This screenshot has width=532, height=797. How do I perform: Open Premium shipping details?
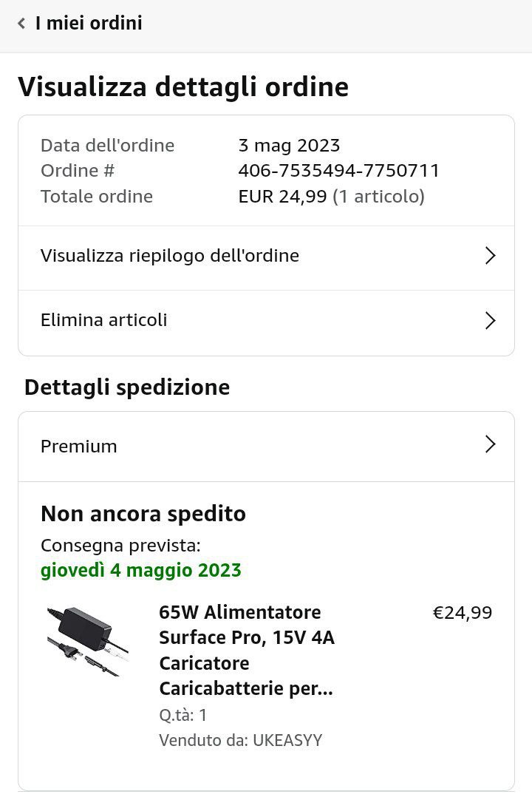(x=79, y=446)
